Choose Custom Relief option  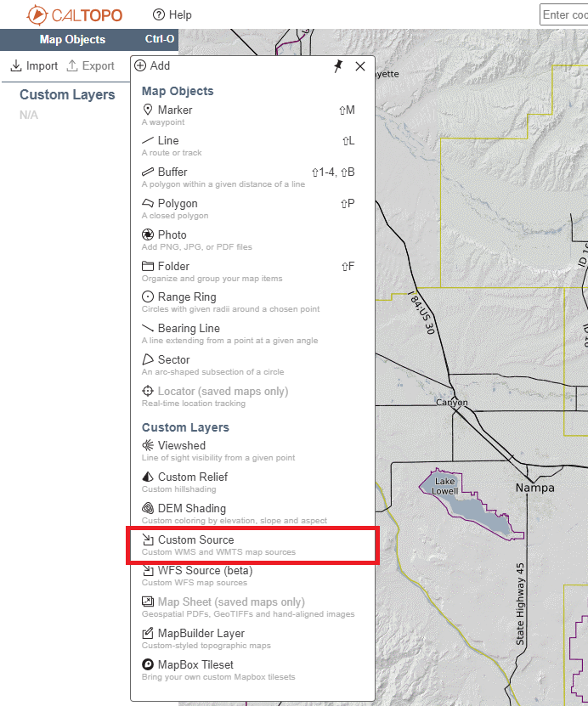coord(248,483)
